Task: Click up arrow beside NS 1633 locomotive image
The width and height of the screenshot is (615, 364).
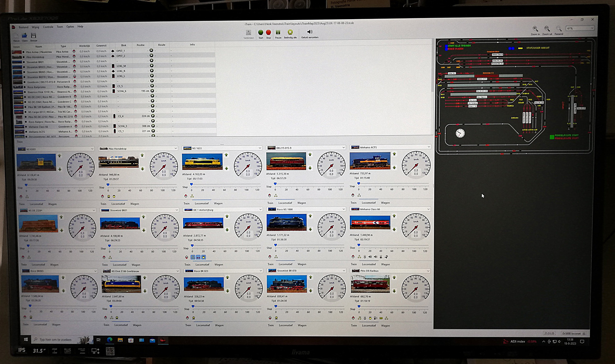Action: tap(226, 155)
